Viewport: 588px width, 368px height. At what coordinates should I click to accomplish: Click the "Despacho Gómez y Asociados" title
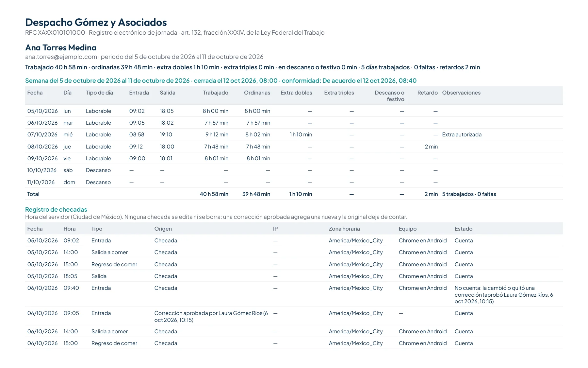(96, 22)
